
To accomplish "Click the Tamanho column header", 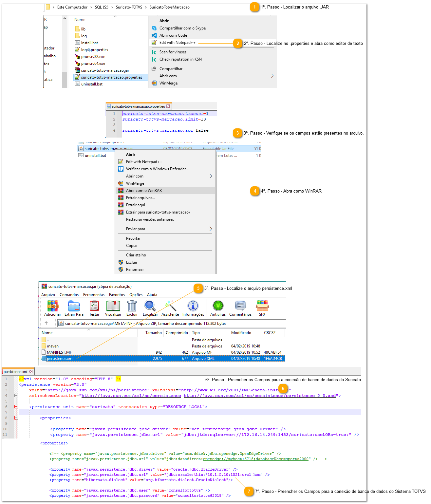I will 151,333.
